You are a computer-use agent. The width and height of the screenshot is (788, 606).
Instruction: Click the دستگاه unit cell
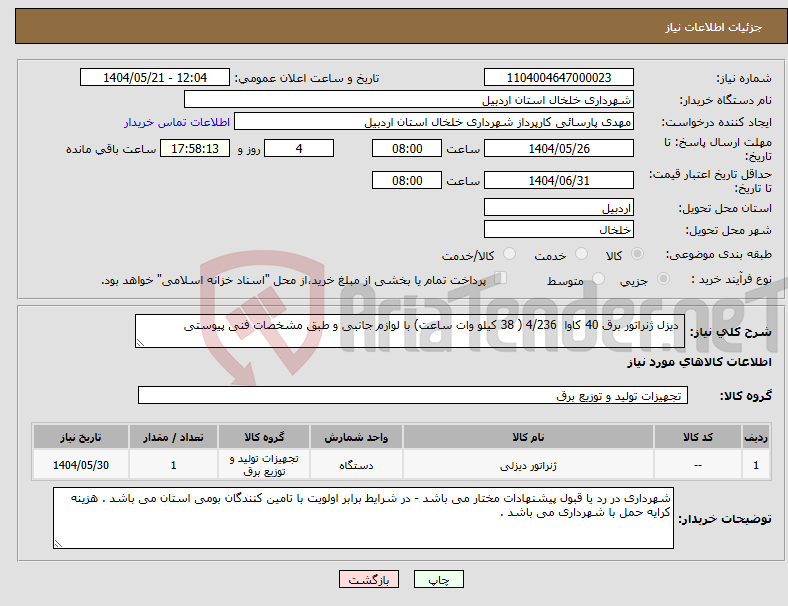(x=356, y=465)
